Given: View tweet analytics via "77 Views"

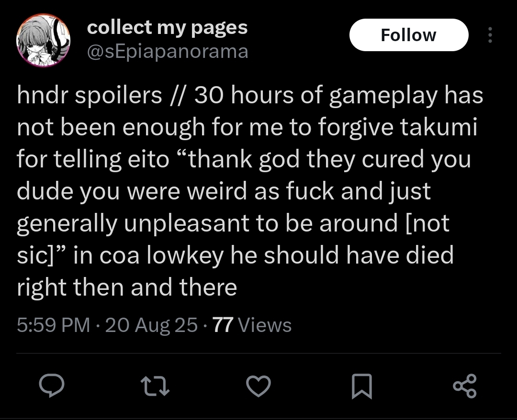Looking at the screenshot, I should coord(252,325).
